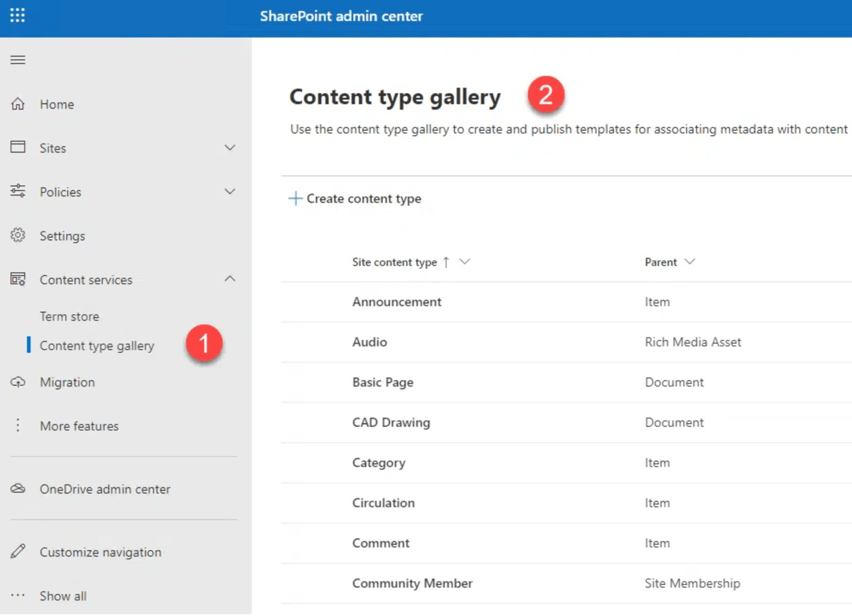Click the Home house icon
Screen dimensions: 852x616
point(18,104)
